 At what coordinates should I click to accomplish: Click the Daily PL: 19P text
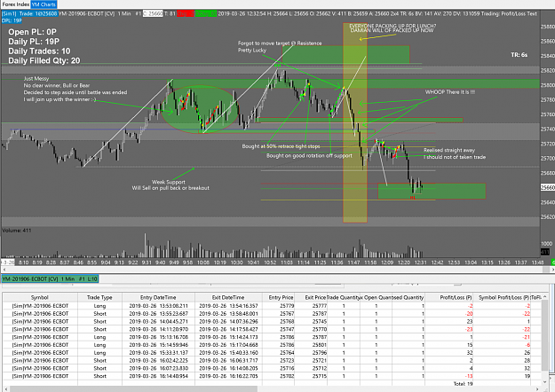(34, 42)
